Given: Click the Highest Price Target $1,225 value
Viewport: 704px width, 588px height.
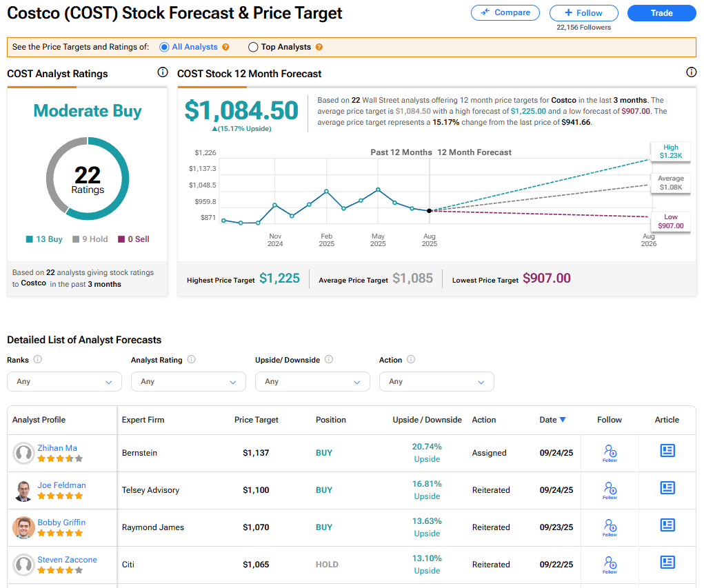Looking at the screenshot, I should (279, 278).
